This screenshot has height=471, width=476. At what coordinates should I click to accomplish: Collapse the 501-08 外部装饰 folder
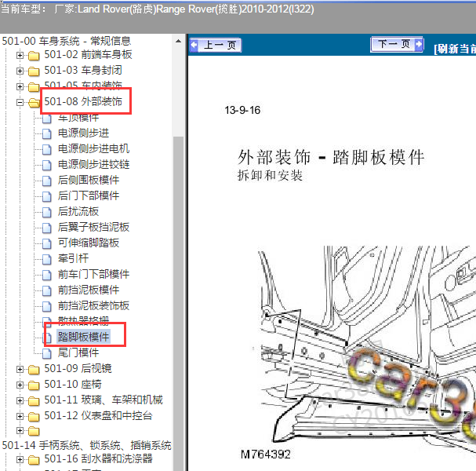(20, 102)
